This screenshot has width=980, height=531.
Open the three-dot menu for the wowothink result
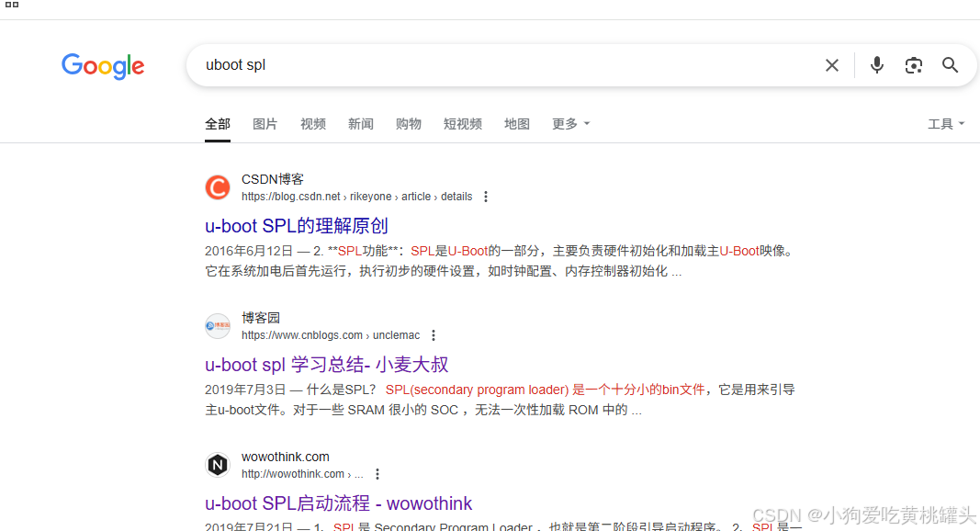pyautogui.click(x=377, y=473)
